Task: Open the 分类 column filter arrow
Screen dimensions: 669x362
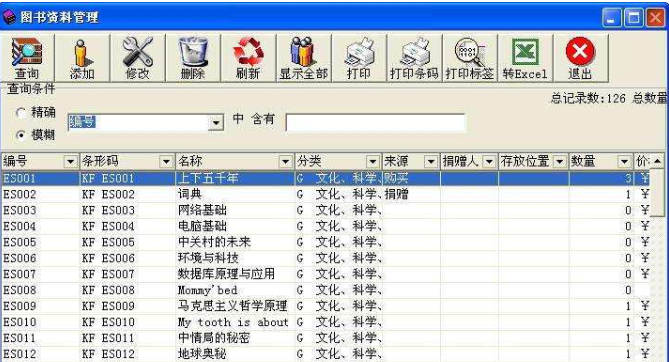Action: [372, 162]
